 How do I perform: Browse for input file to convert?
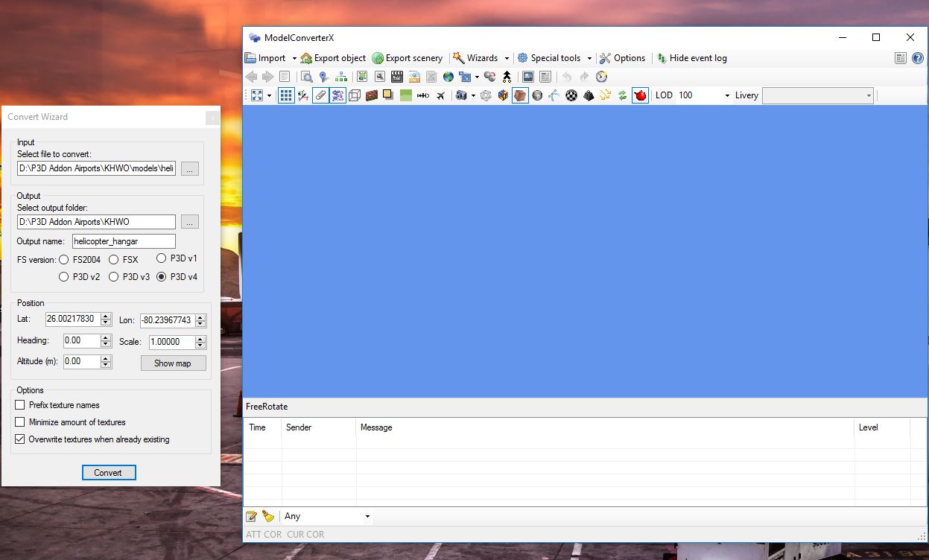coord(190,169)
